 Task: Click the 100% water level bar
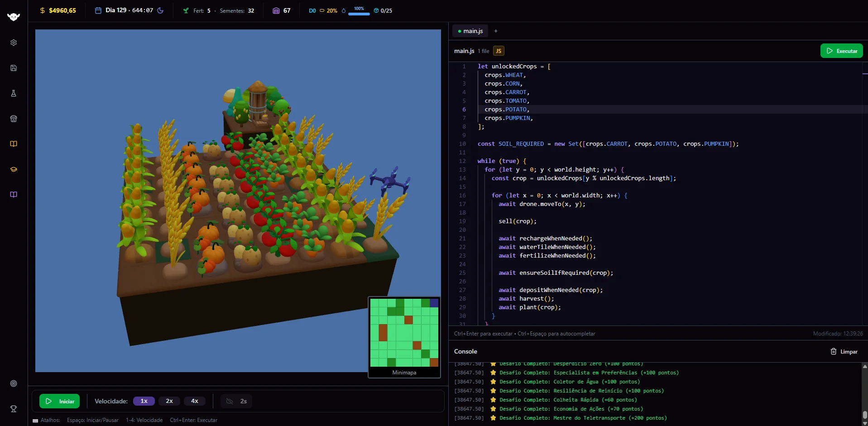tap(358, 13)
